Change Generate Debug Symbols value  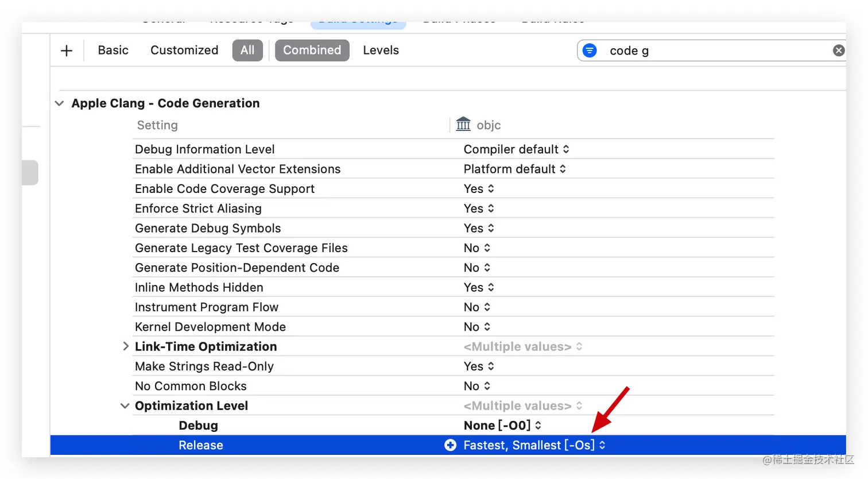pyautogui.click(x=479, y=228)
